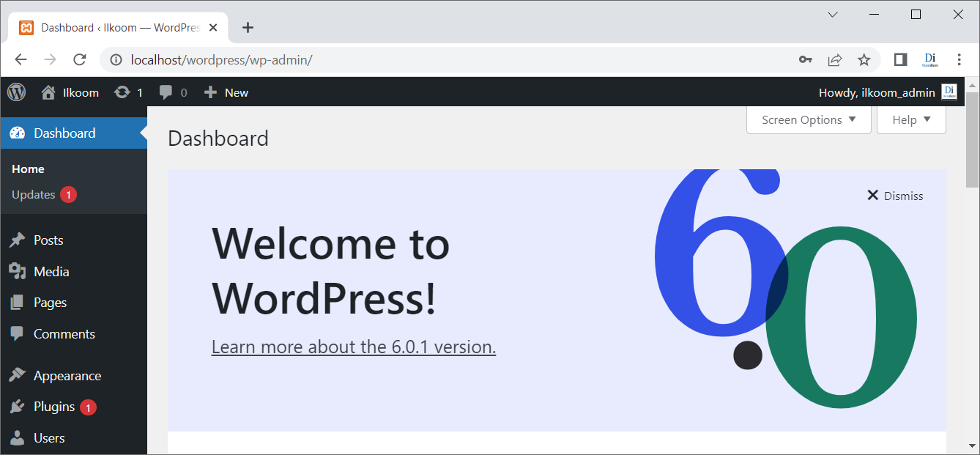
Task: Open saved passwords key icon
Action: pos(806,60)
